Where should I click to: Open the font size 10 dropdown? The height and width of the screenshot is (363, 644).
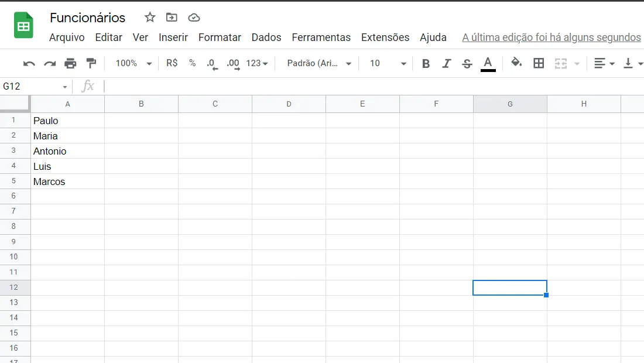(388, 63)
